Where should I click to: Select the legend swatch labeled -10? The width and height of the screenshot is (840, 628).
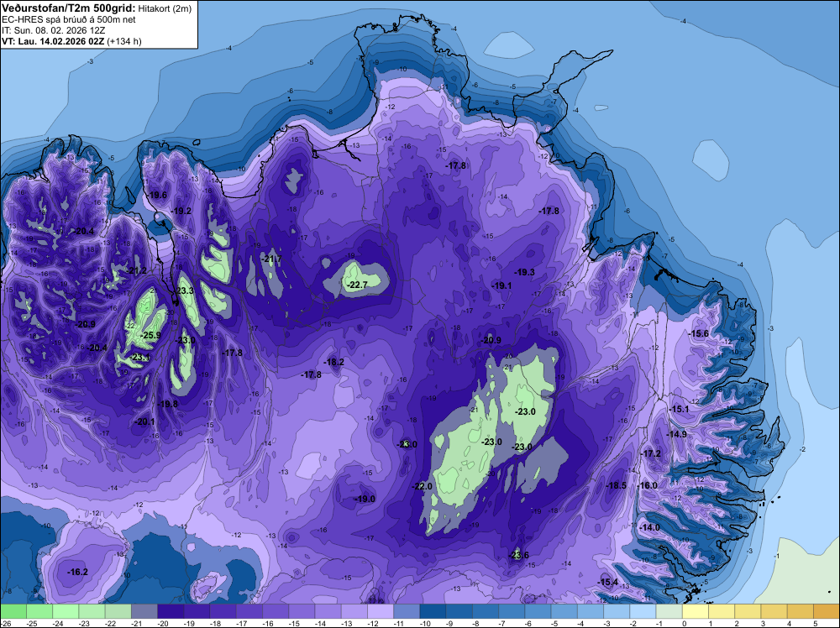pos(433,611)
